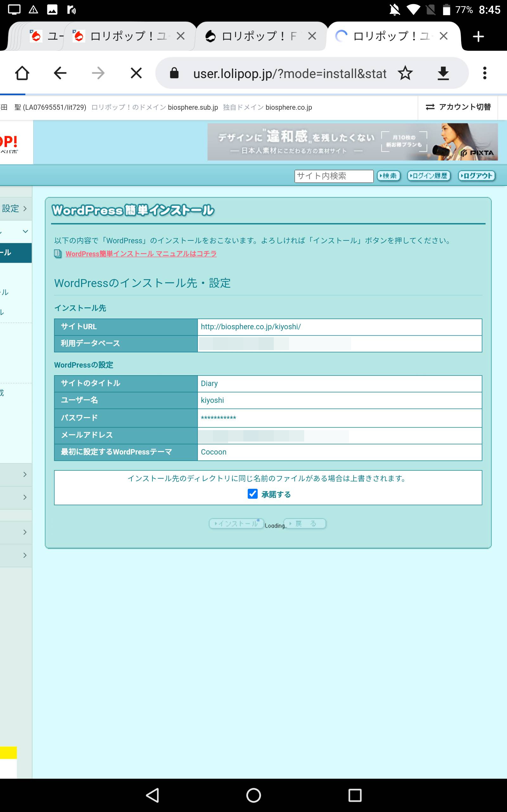Click the アカウント切替 switch button
The height and width of the screenshot is (812, 507).
(458, 107)
